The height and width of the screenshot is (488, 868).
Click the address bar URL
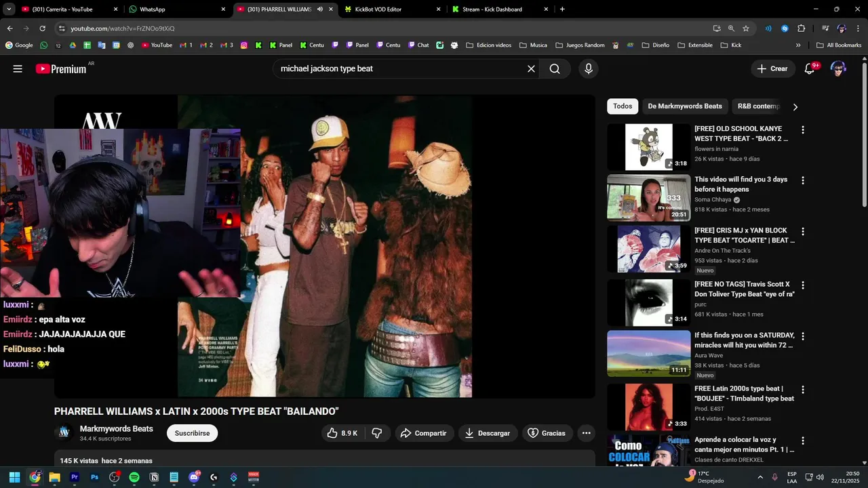[x=123, y=28]
